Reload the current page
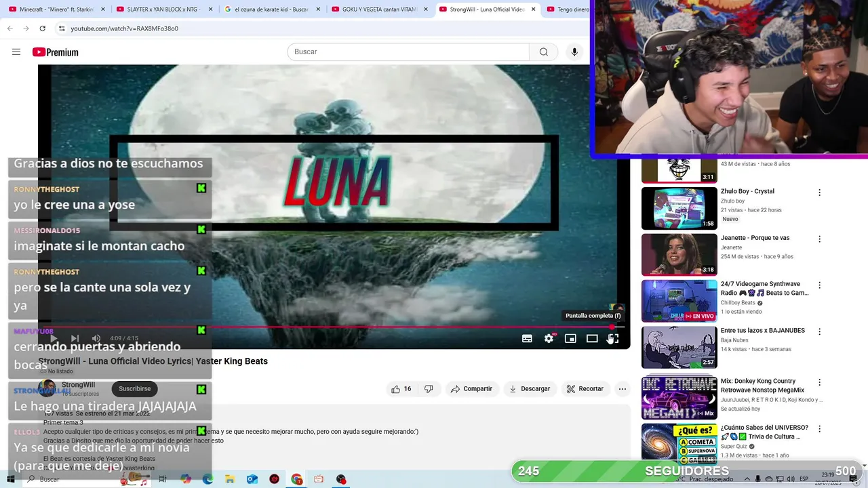 tap(42, 28)
